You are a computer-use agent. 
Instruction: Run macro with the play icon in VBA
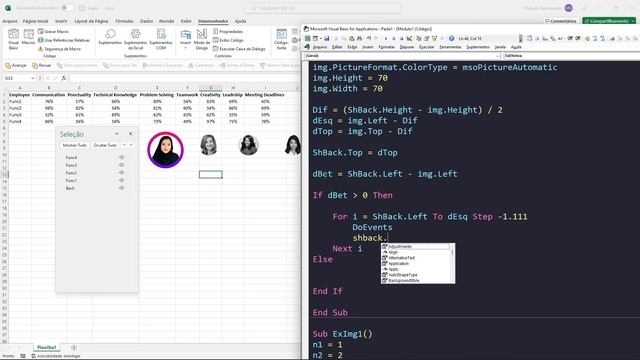(386, 38)
